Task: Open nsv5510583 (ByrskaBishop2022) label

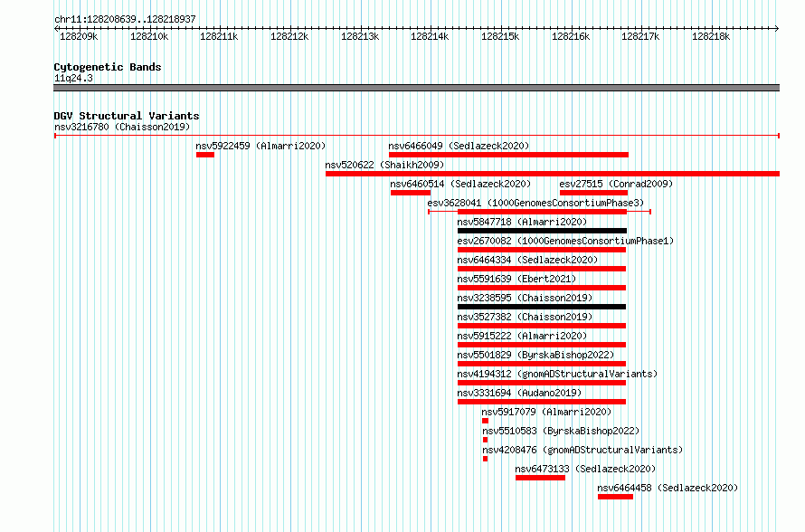Action: pos(561,431)
